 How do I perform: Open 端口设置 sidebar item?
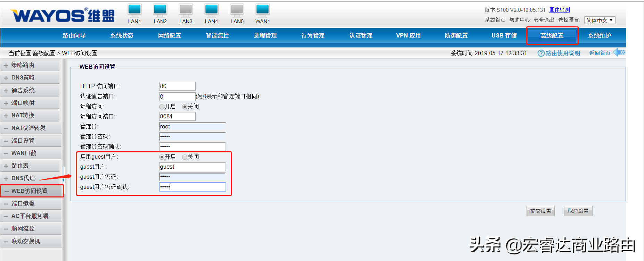click(31, 141)
